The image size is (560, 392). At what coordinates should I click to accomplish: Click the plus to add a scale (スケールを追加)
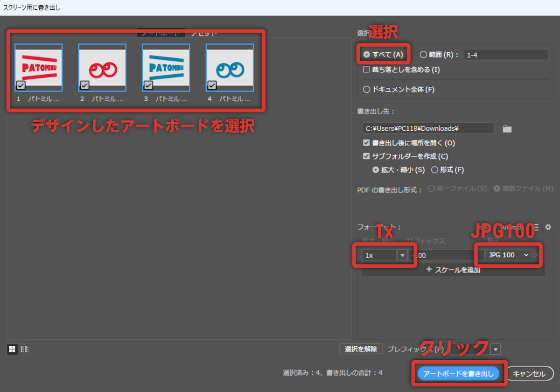coord(429,269)
